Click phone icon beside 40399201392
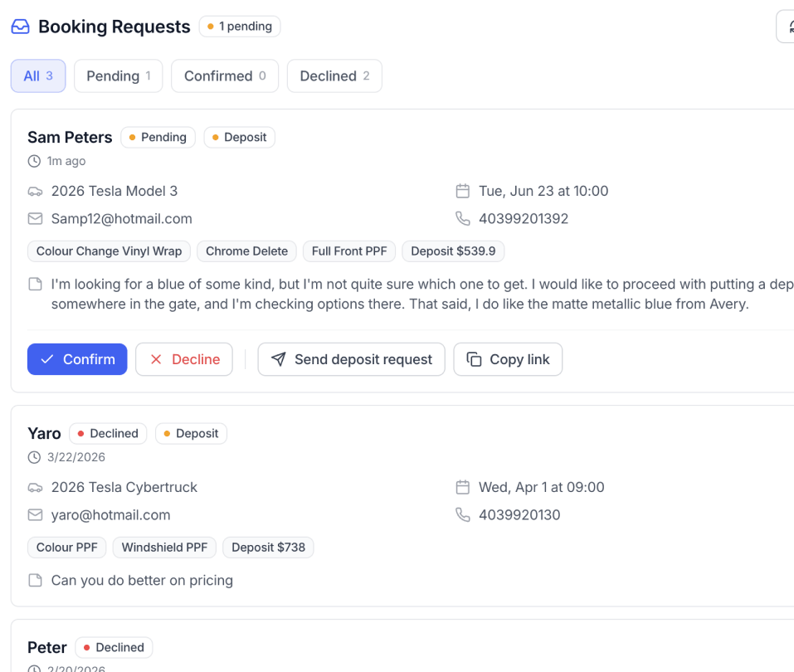Screen dimensions: 794x672 pyautogui.click(x=463, y=219)
